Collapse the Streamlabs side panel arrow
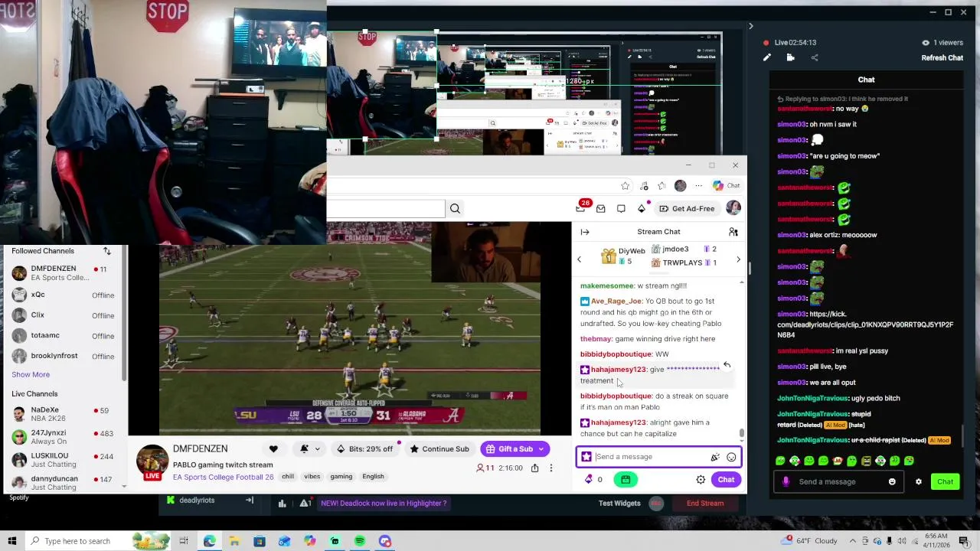 [x=750, y=26]
